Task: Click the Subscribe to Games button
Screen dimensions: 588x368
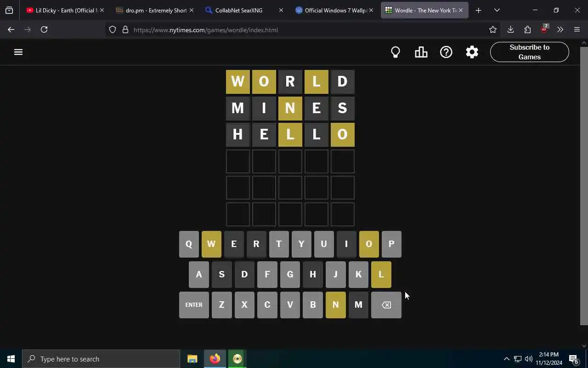Action: coord(530,52)
